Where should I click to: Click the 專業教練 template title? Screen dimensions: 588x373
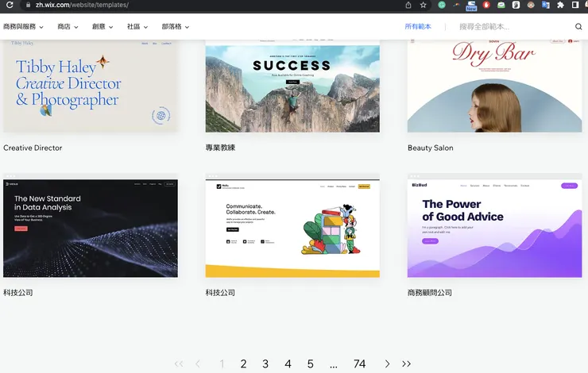(x=221, y=148)
